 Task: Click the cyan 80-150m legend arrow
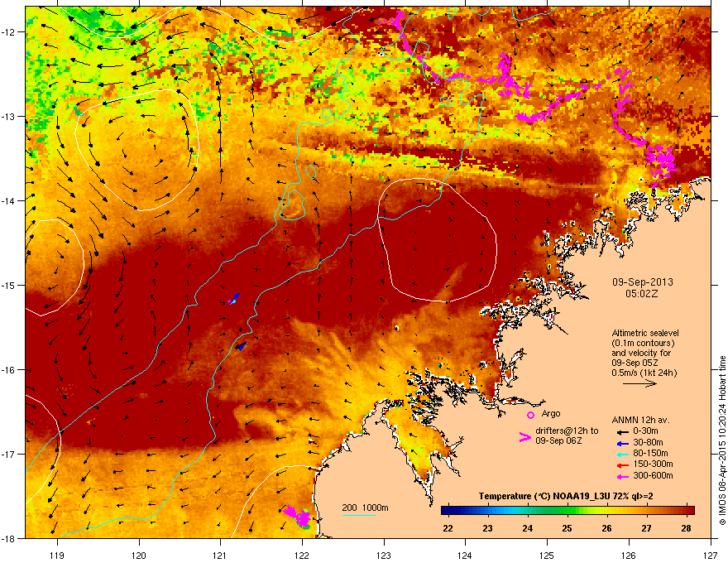(622, 454)
